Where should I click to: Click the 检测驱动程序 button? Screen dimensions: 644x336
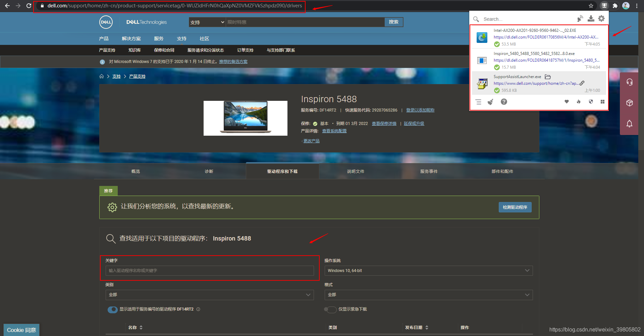[515, 207]
